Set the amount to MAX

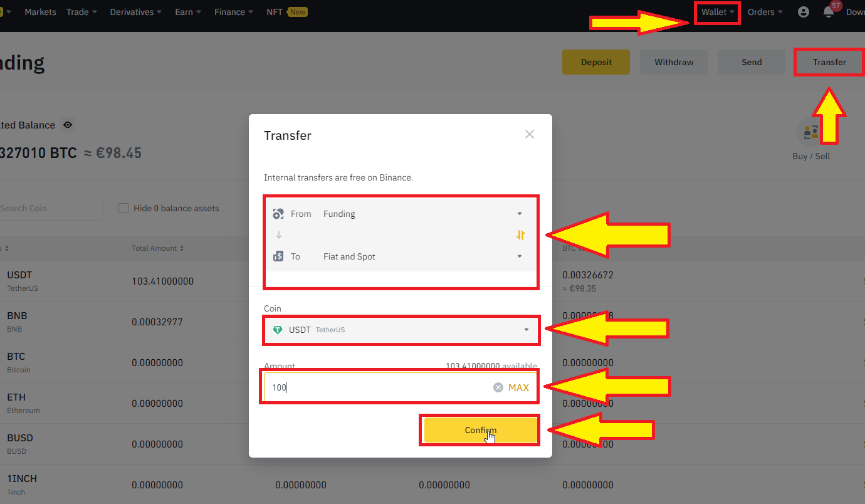(518, 387)
